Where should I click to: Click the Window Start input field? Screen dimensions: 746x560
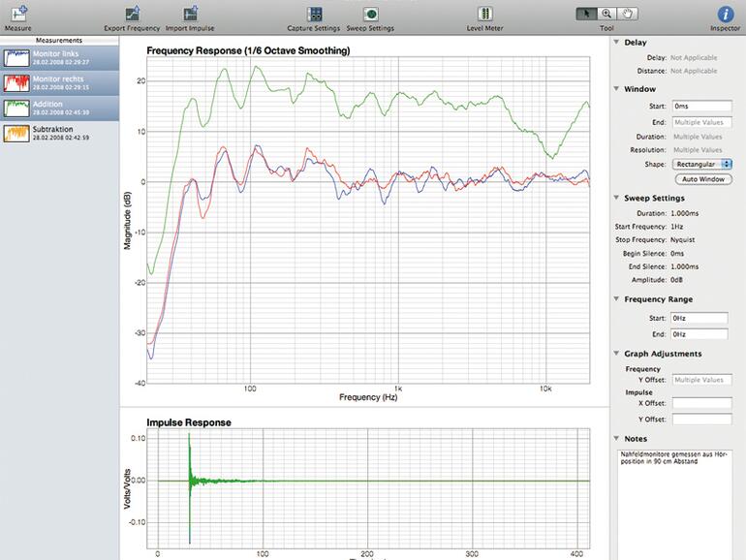[x=700, y=106]
